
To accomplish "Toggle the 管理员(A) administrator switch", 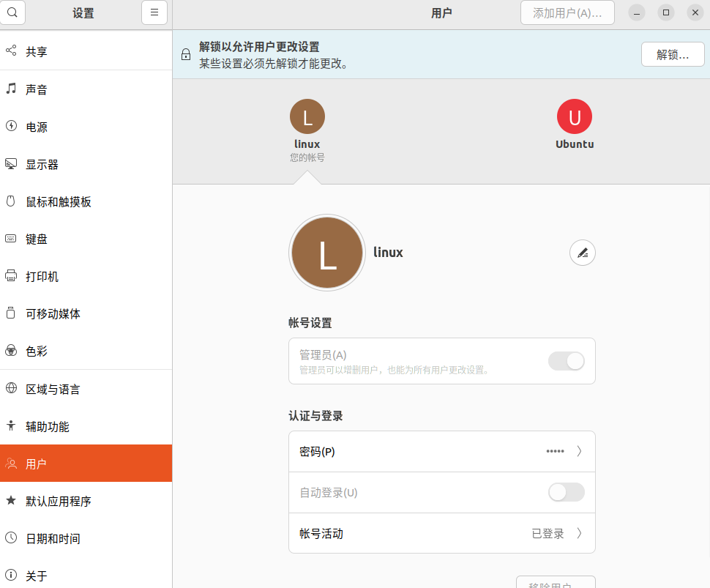I will pos(567,361).
